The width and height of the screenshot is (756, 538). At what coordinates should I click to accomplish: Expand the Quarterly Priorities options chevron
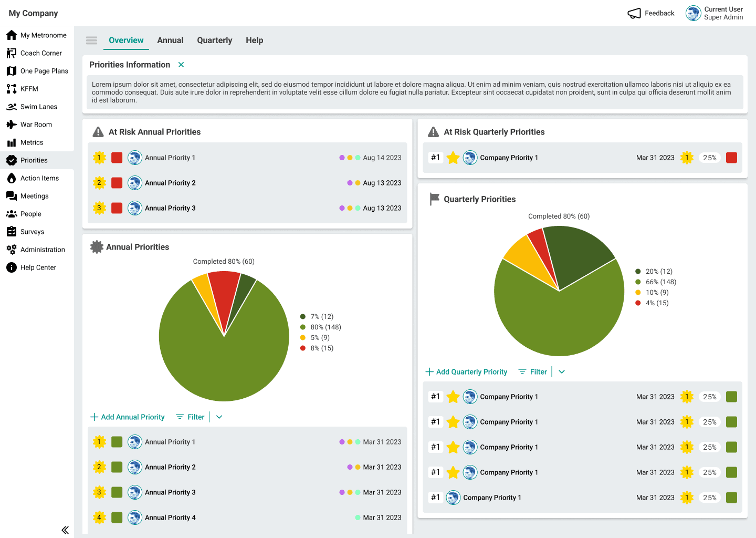(x=561, y=371)
